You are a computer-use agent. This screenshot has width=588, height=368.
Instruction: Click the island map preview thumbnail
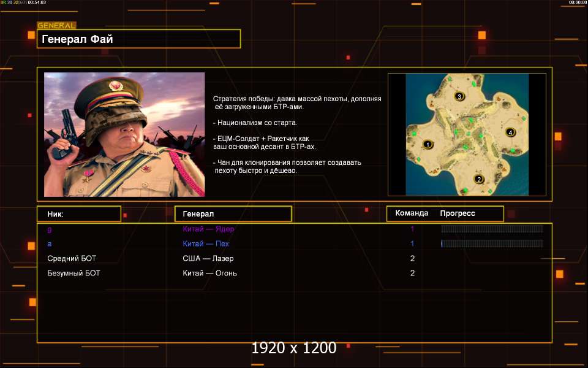(x=467, y=134)
